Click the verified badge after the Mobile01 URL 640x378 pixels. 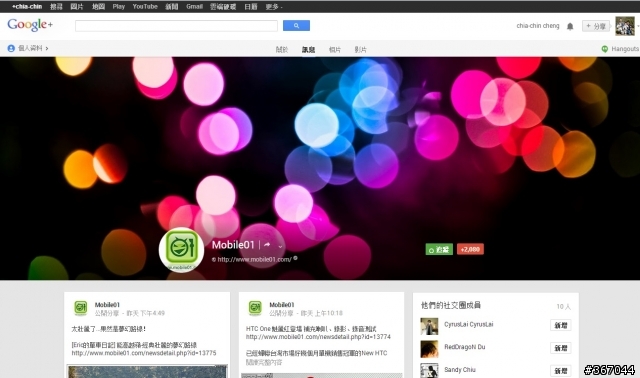click(296, 258)
